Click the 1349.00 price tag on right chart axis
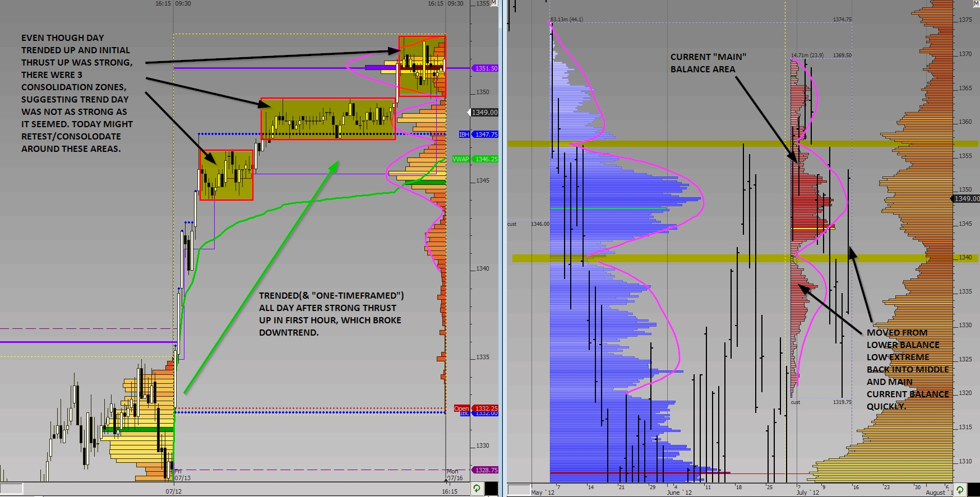The image size is (980, 497). click(x=967, y=199)
